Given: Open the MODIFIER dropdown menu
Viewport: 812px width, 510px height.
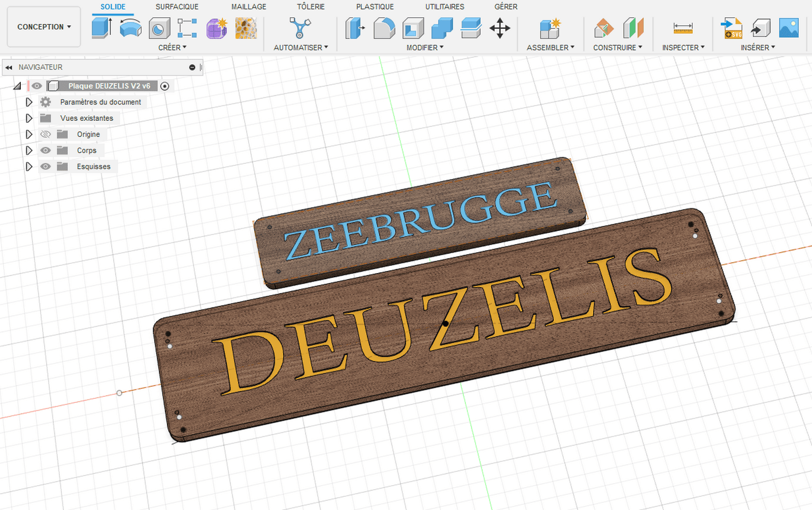Looking at the screenshot, I should (425, 47).
